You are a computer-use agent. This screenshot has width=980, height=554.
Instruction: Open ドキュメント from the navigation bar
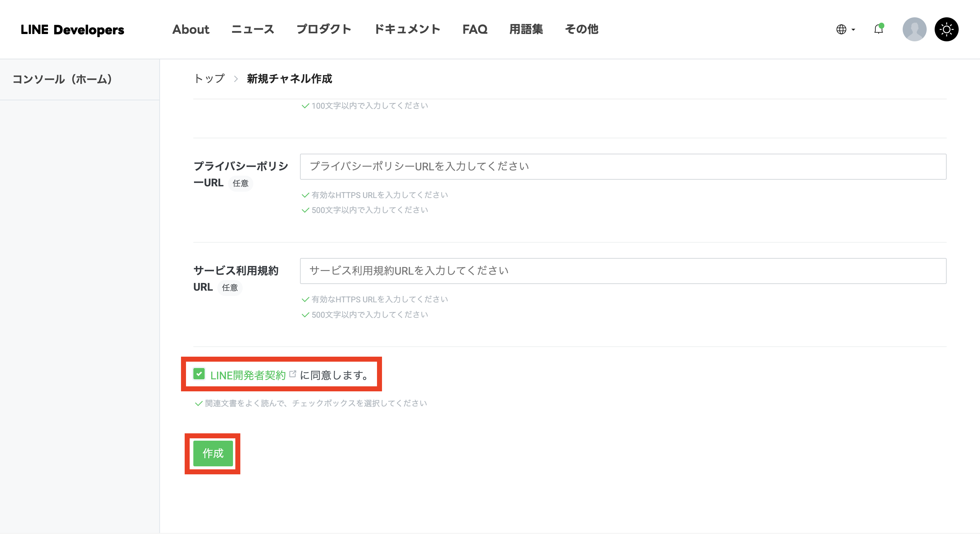click(x=407, y=29)
